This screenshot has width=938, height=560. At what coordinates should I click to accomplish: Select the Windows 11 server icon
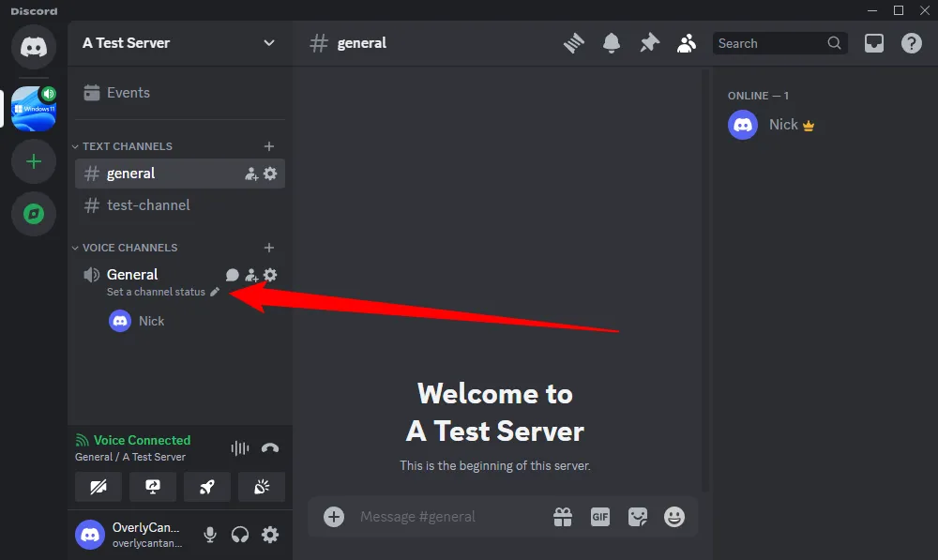[34, 109]
